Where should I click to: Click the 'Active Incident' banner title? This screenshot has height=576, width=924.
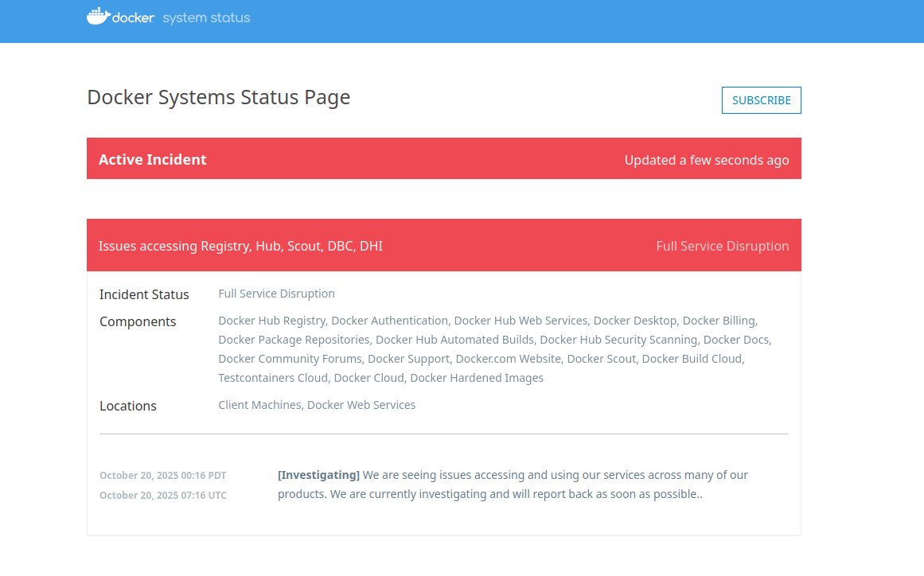[152, 160]
